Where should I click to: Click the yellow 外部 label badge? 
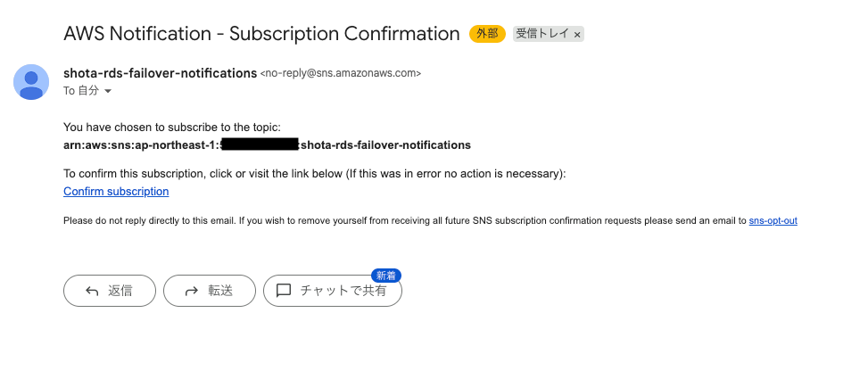tap(487, 34)
